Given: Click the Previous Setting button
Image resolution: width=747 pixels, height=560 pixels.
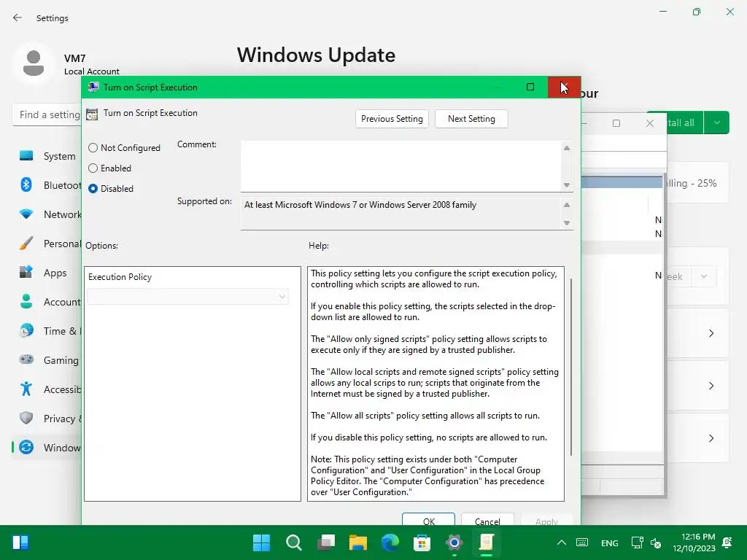Looking at the screenshot, I should click(392, 119).
